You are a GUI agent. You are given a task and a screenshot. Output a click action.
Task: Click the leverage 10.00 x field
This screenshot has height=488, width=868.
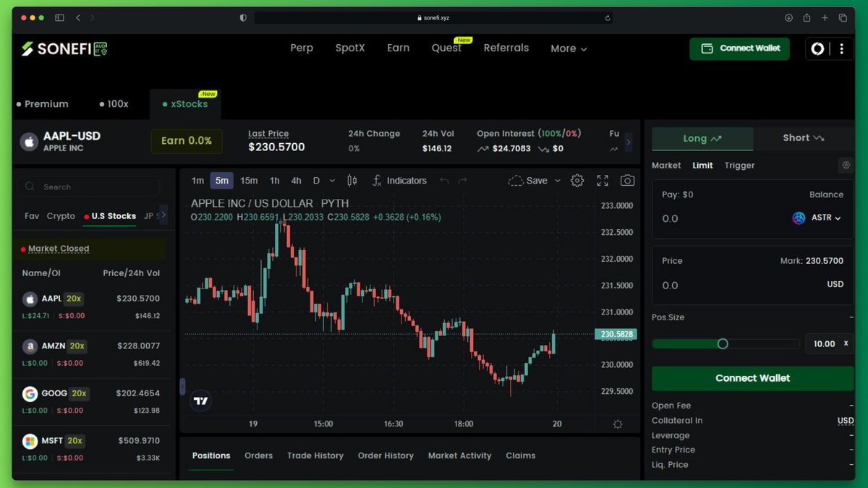coord(829,344)
